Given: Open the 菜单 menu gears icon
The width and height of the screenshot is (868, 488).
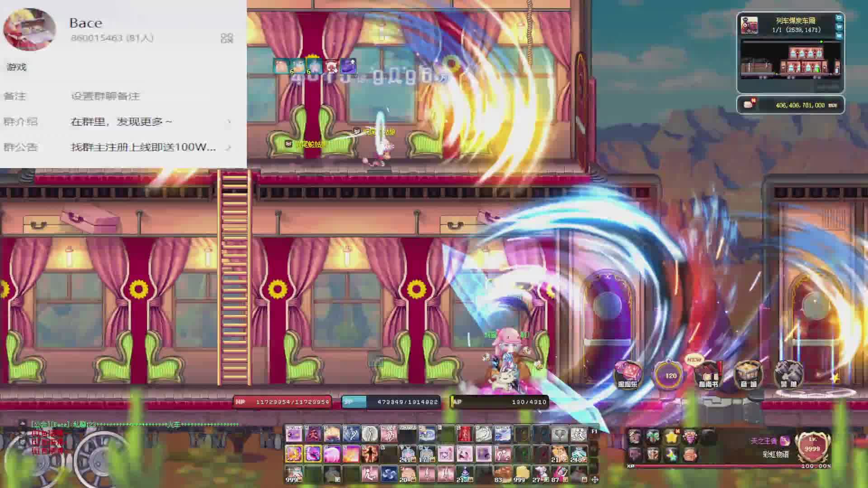Looking at the screenshot, I should click(788, 374).
